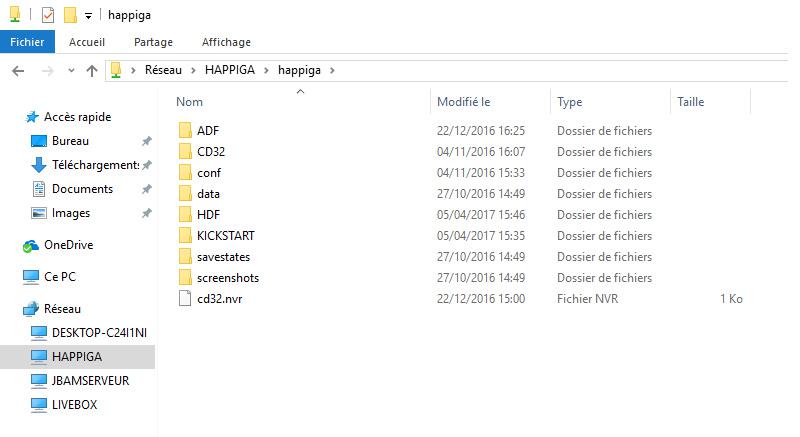The width and height of the screenshot is (800, 437).
Task: Go back with the left arrow
Action: (x=18, y=71)
